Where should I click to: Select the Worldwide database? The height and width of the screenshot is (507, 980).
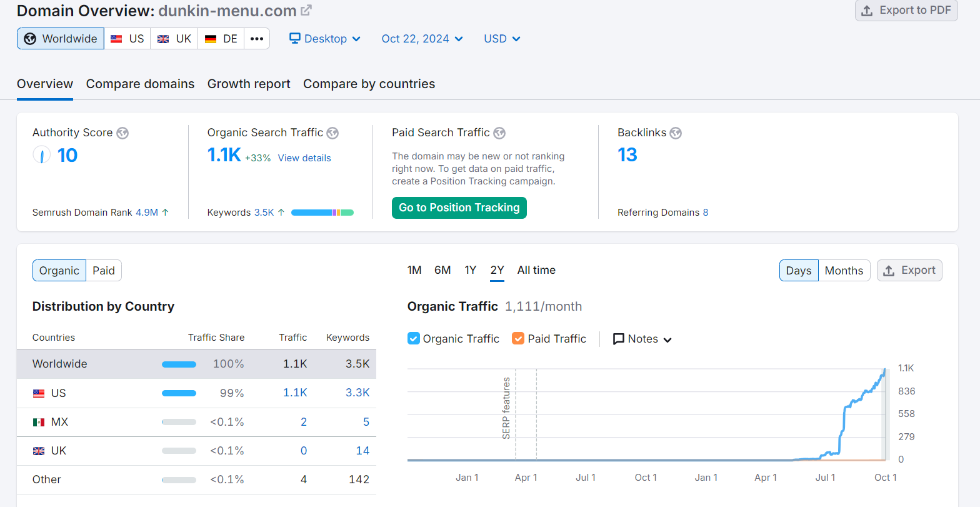[61, 39]
